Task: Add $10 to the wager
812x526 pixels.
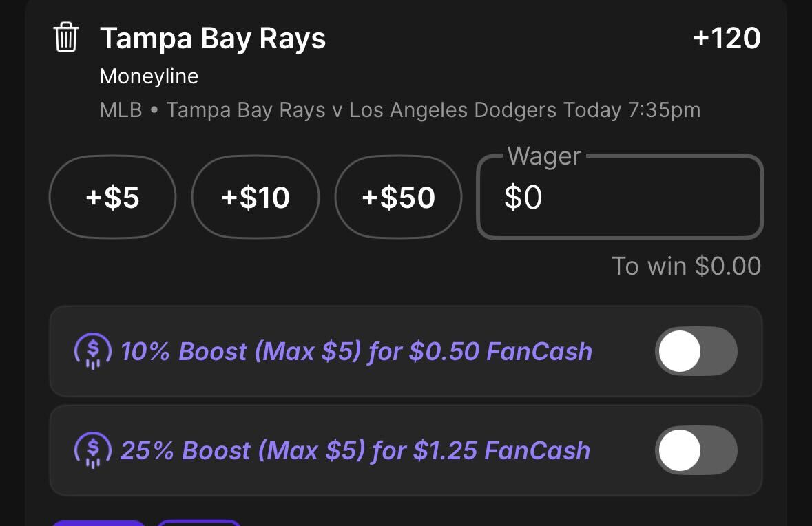Action: (256, 197)
